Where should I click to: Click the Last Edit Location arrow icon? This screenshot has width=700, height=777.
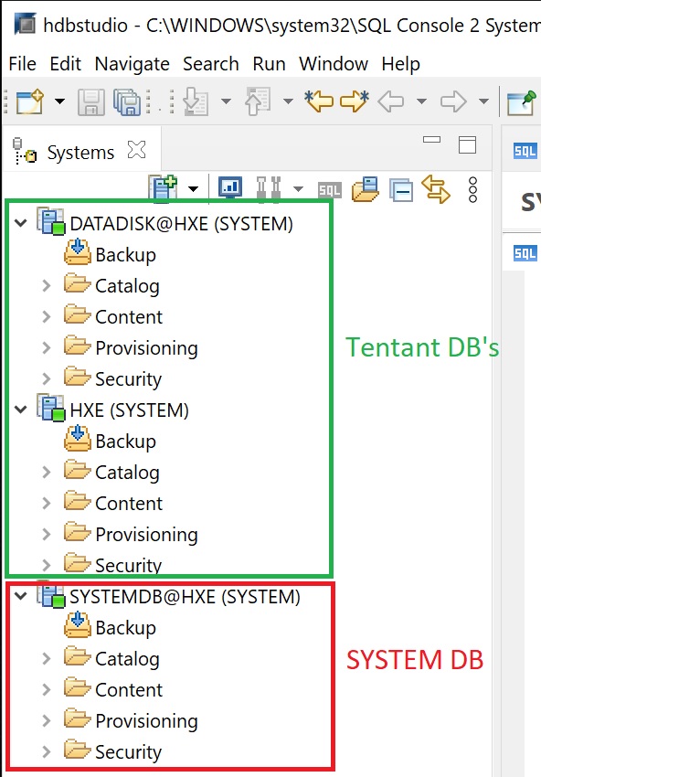tap(319, 101)
